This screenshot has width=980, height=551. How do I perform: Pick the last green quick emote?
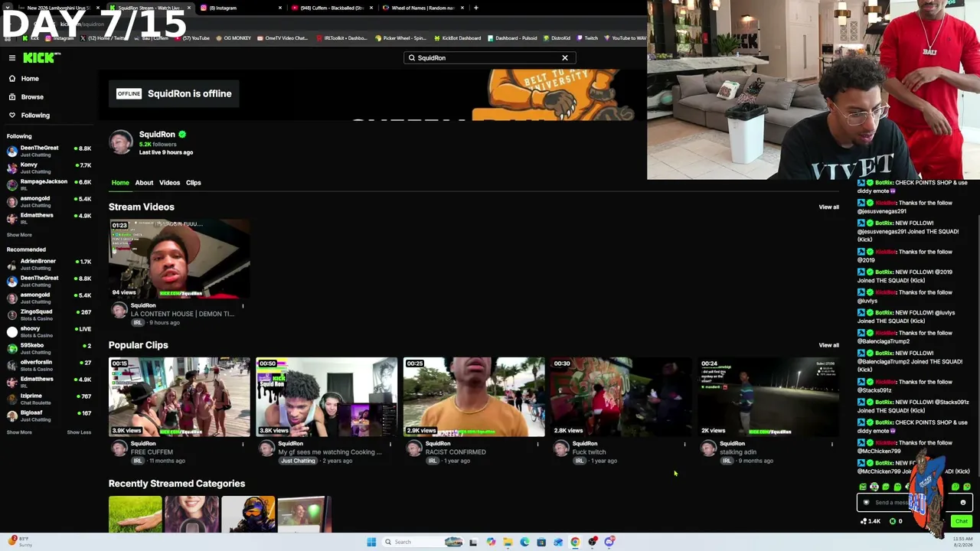967,487
